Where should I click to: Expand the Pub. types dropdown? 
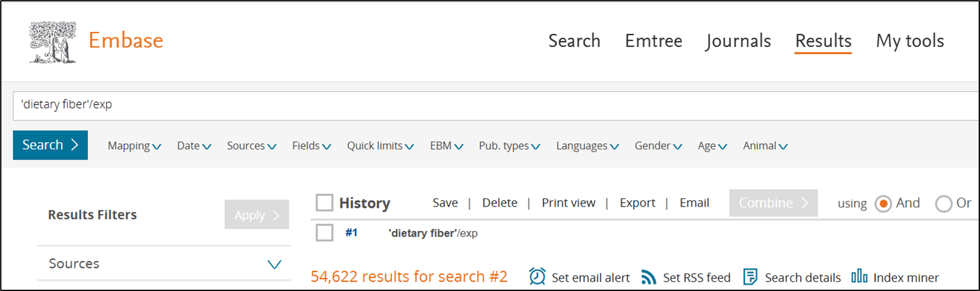click(x=509, y=146)
